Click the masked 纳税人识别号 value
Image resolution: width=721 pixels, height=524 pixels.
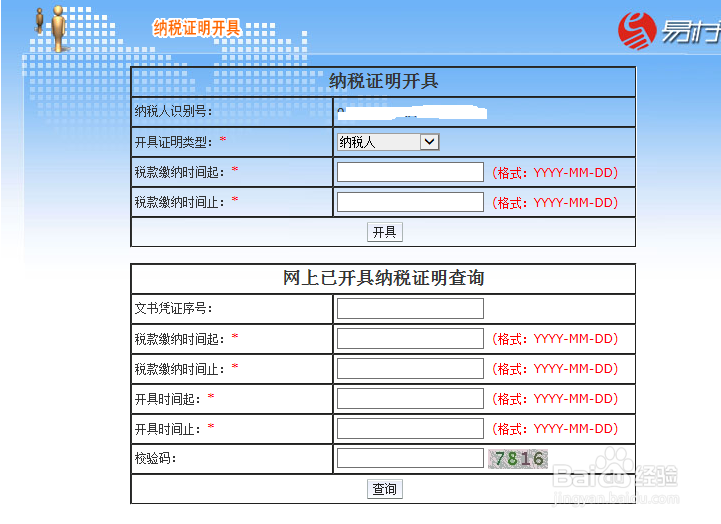412,112
